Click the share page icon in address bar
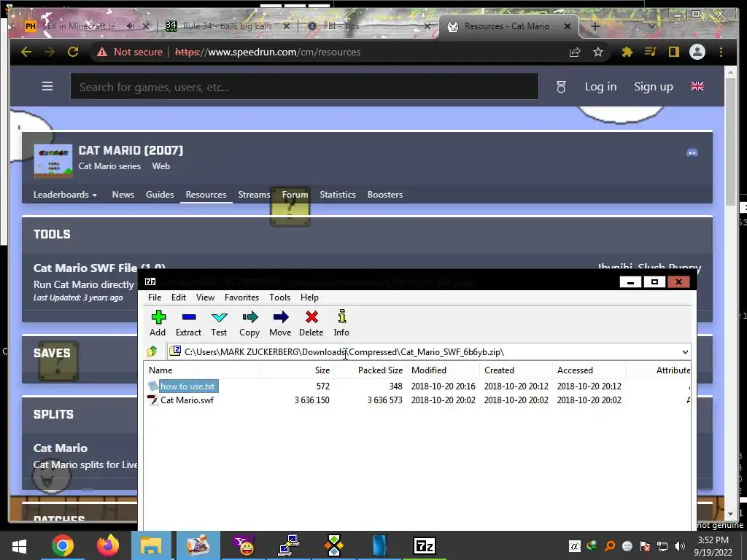Screen dimensions: 747x560 (575, 52)
